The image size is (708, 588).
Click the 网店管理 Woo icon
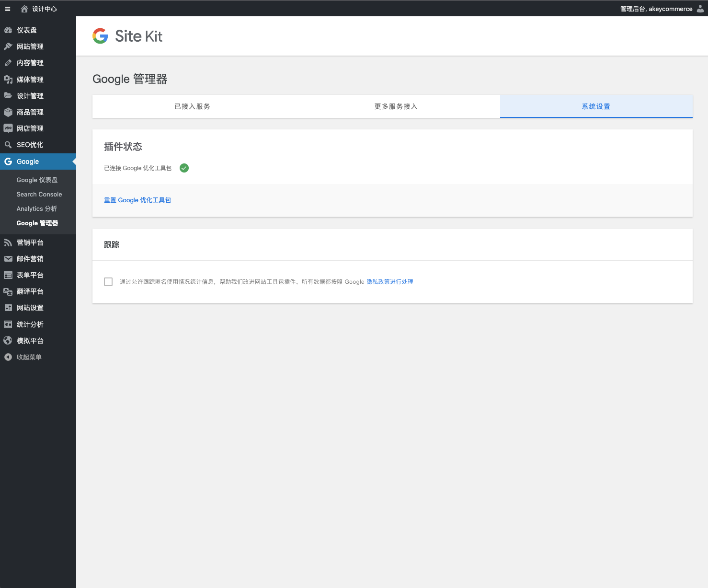8,128
